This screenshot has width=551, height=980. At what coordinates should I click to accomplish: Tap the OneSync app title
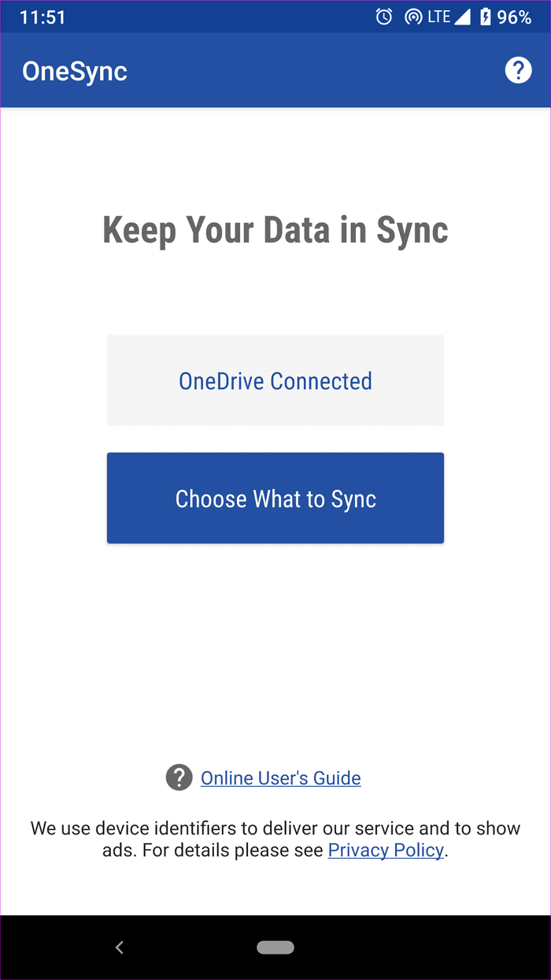pos(75,71)
